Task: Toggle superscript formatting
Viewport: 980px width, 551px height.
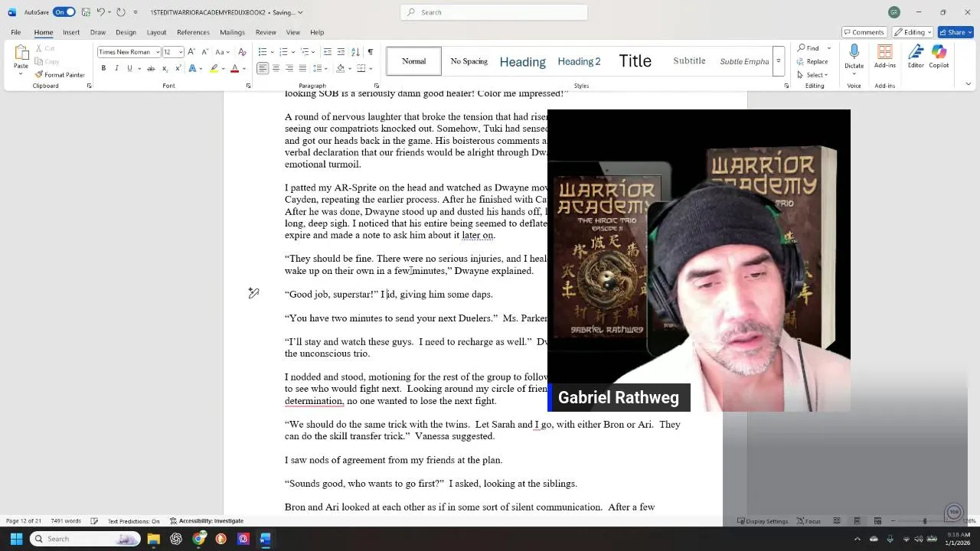Action: pos(178,69)
